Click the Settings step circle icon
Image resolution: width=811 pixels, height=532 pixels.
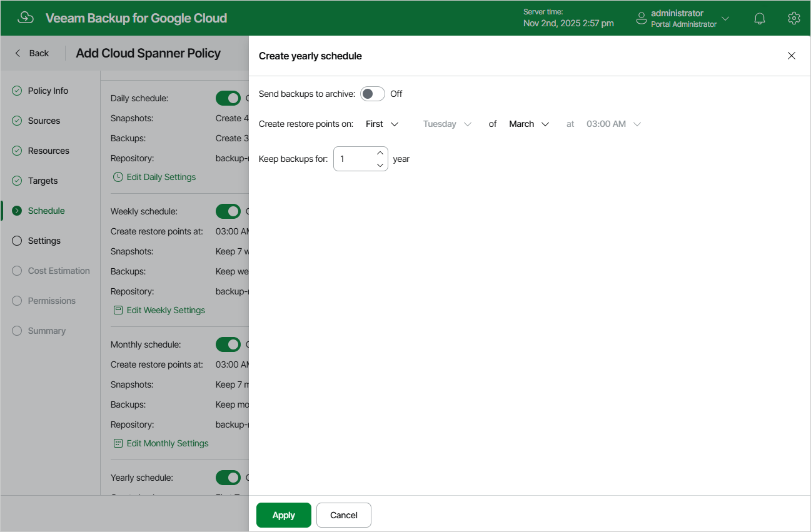click(17, 241)
